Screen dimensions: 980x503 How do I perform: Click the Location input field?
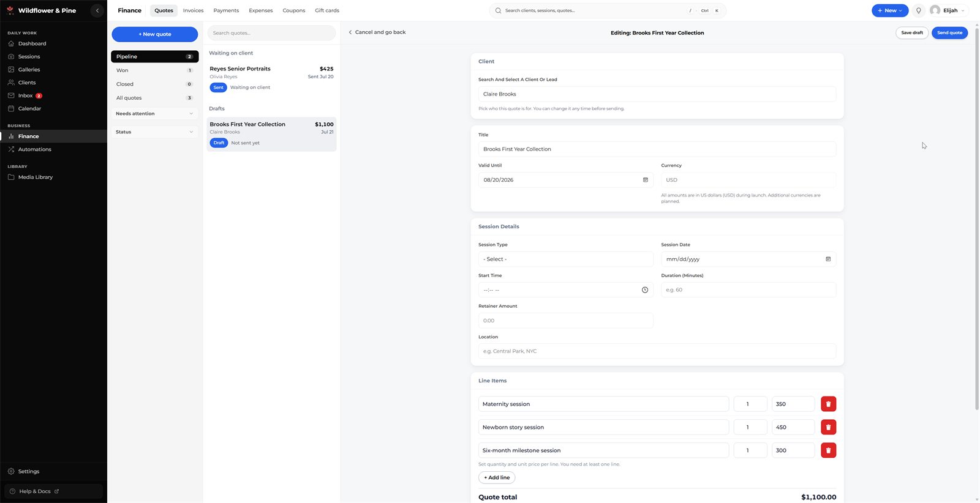(657, 351)
